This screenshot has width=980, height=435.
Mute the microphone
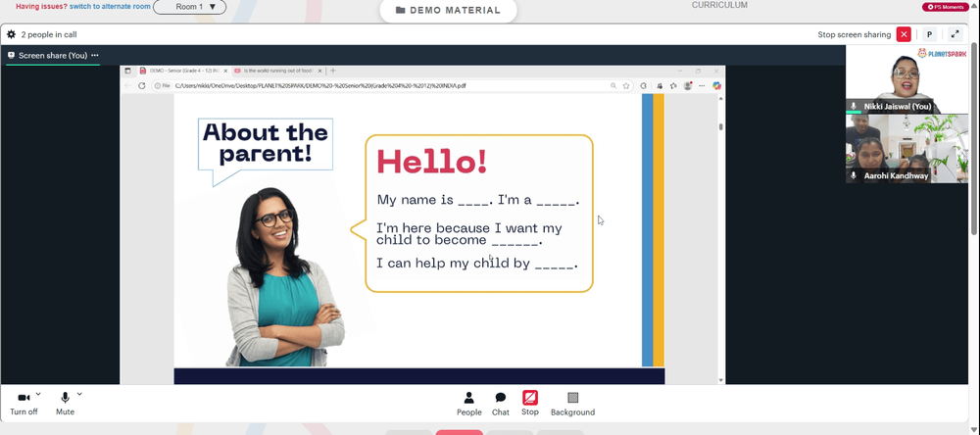coord(65,403)
